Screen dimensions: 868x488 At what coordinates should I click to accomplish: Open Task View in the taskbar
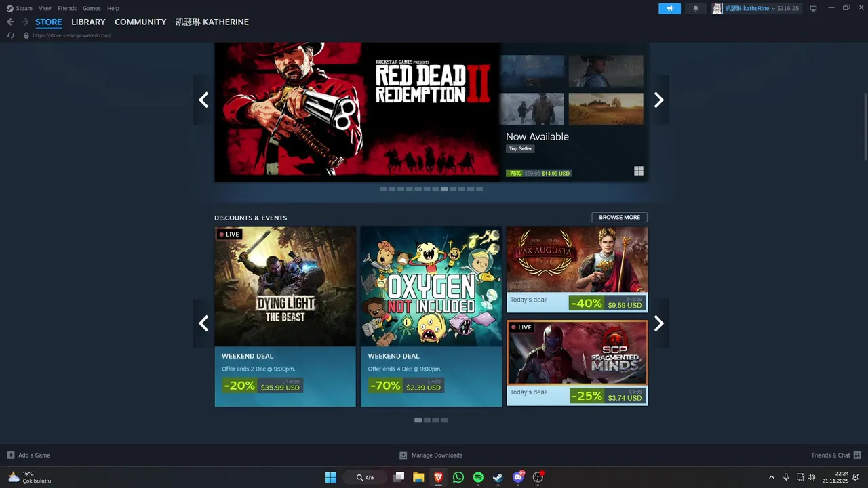399,477
